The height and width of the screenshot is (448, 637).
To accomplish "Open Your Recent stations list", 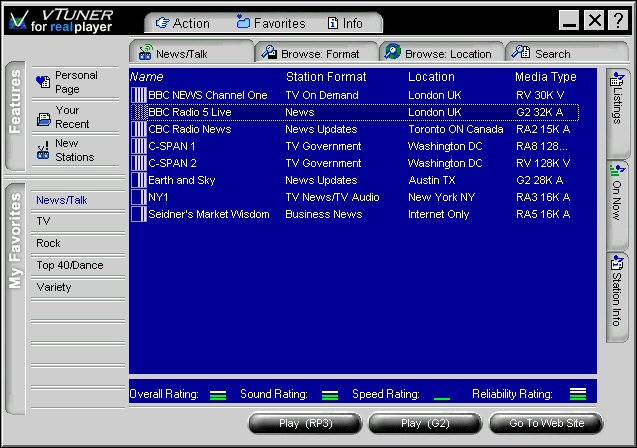I will 76,117.
